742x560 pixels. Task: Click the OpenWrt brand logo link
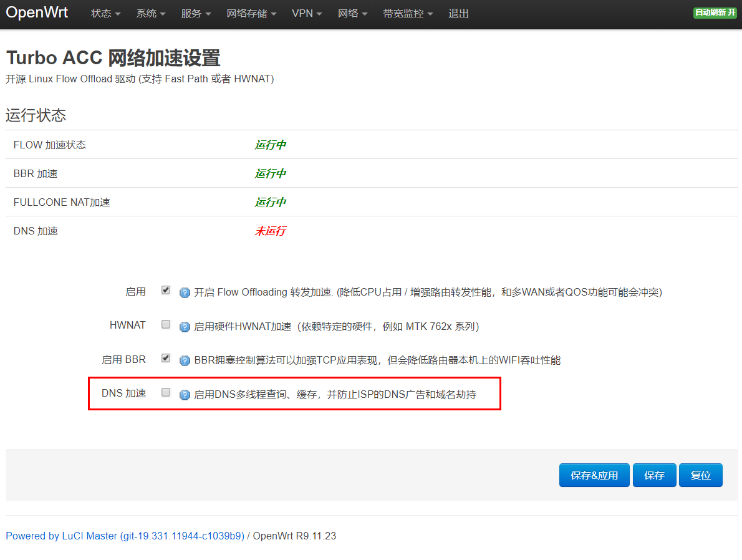[37, 12]
